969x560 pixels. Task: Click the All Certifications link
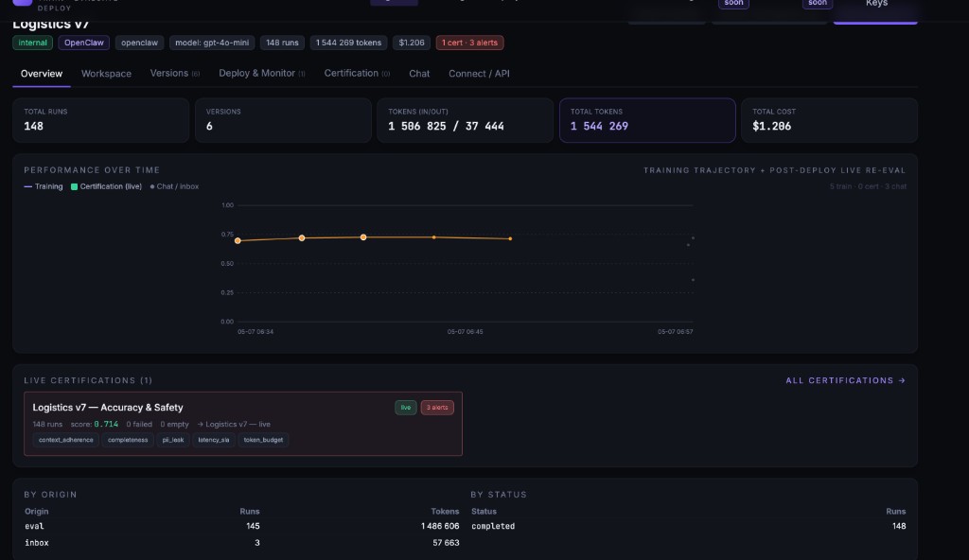pyautogui.click(x=845, y=381)
